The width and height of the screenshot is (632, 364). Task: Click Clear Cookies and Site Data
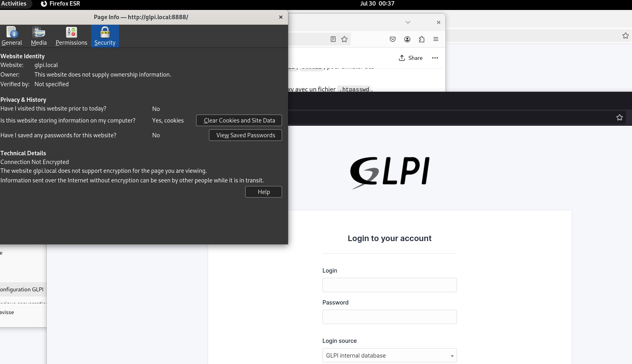(x=239, y=121)
